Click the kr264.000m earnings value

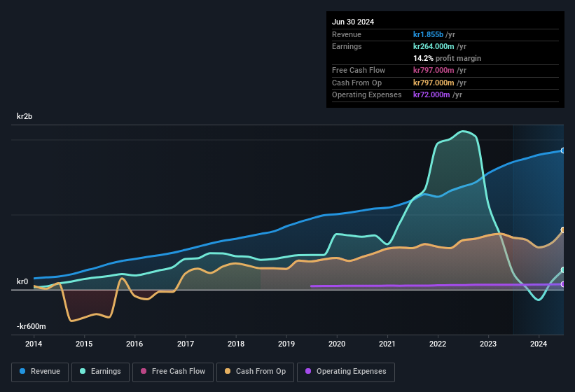[x=434, y=46]
